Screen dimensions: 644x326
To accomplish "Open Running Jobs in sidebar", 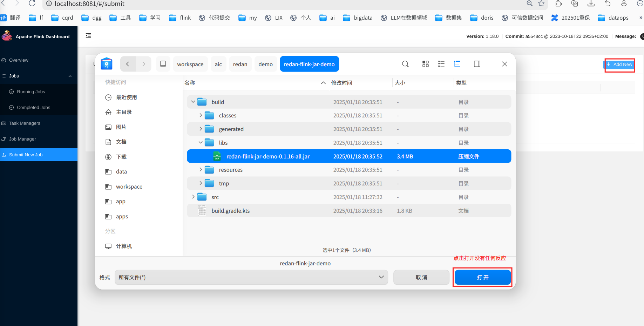I will tap(31, 92).
